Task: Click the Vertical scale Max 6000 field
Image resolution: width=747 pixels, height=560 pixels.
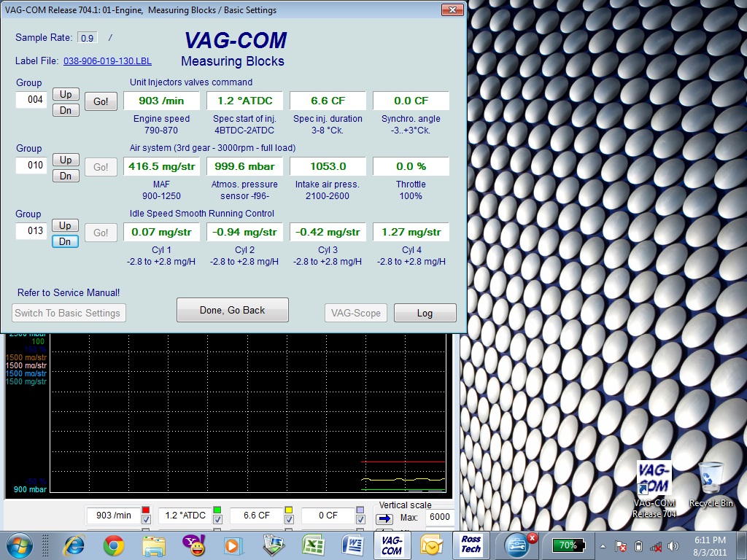Action: pyautogui.click(x=438, y=517)
